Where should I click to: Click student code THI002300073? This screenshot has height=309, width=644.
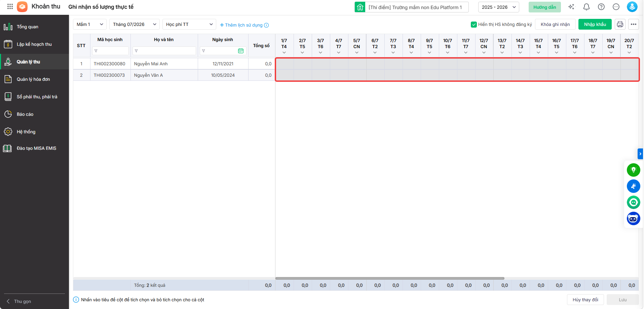click(109, 75)
